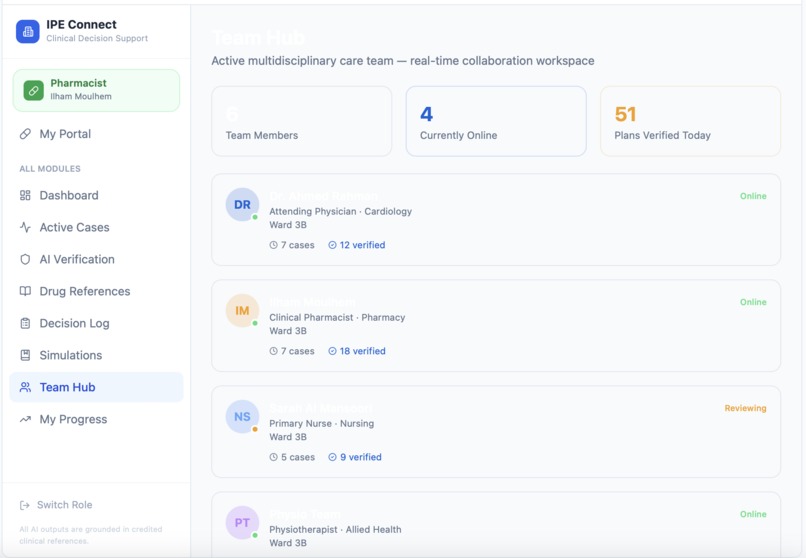Click the Pharmacist Ilham Moulhem role card
This screenshot has height=558, width=806.
click(96, 90)
